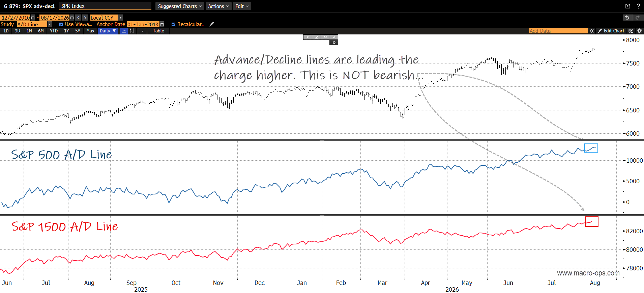Open help with the question mark icon

(639, 6)
